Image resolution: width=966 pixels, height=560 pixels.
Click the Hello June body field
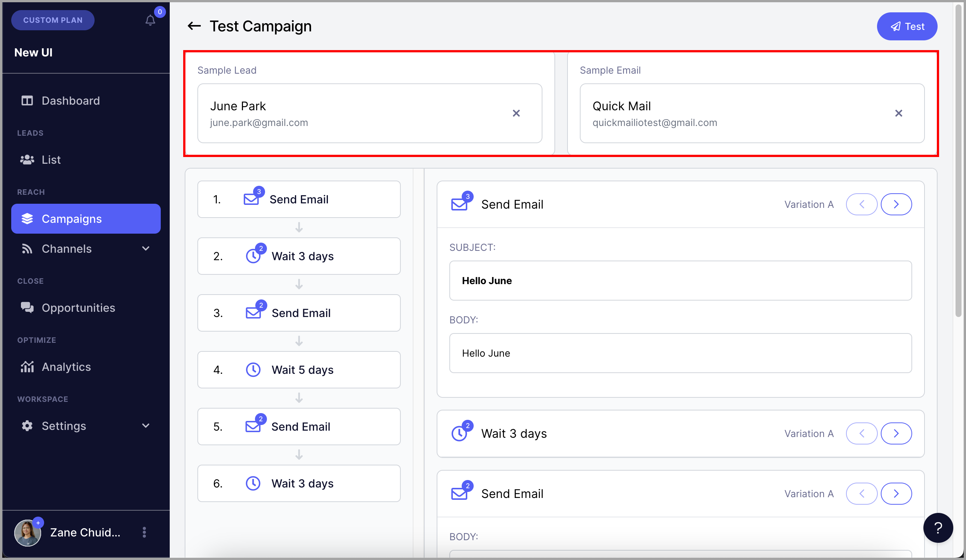680,353
